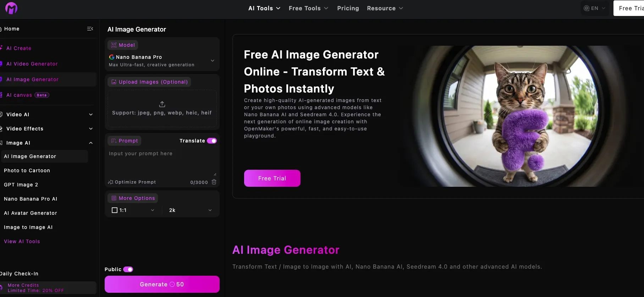Click the Optimize Prompt wand icon
Image resolution: width=644 pixels, height=297 pixels.
(x=111, y=182)
